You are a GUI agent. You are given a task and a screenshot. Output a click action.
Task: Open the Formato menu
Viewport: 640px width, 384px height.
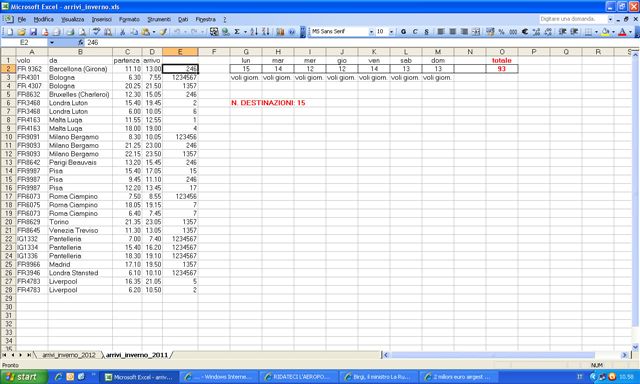[129, 19]
